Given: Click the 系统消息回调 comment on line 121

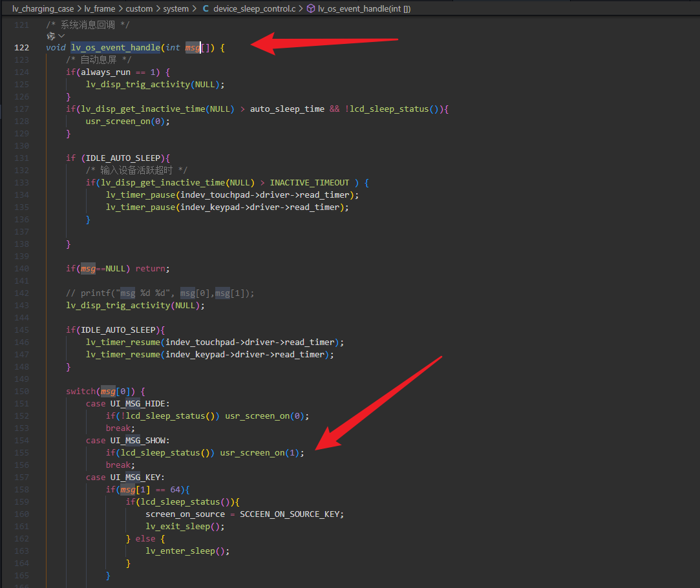Looking at the screenshot, I should (x=87, y=25).
